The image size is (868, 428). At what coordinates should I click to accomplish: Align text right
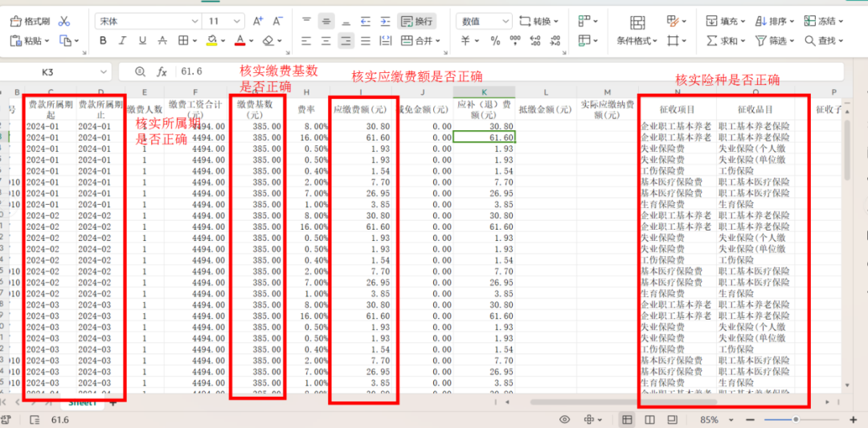346,40
